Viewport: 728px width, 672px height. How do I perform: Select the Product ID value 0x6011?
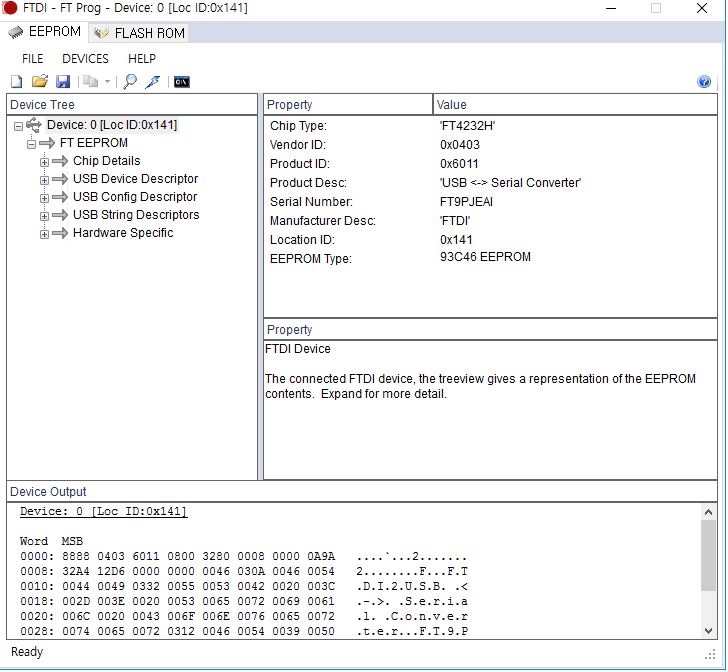coord(459,164)
